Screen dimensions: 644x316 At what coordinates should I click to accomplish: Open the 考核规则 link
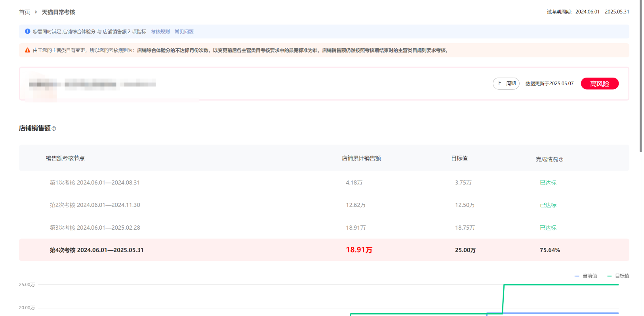click(x=160, y=32)
